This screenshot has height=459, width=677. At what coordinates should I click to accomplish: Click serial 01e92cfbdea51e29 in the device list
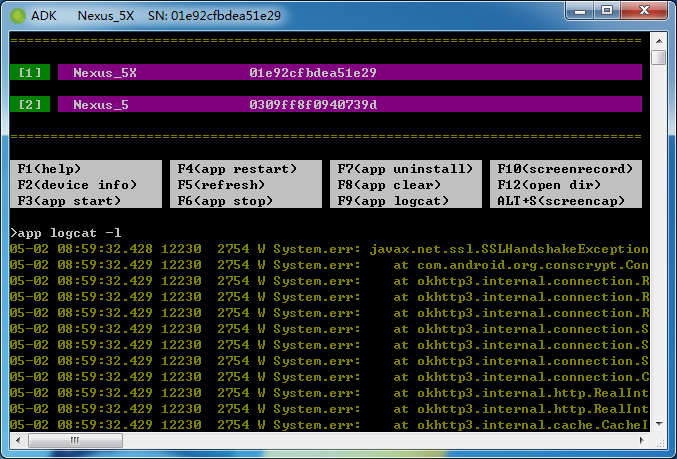pos(313,73)
